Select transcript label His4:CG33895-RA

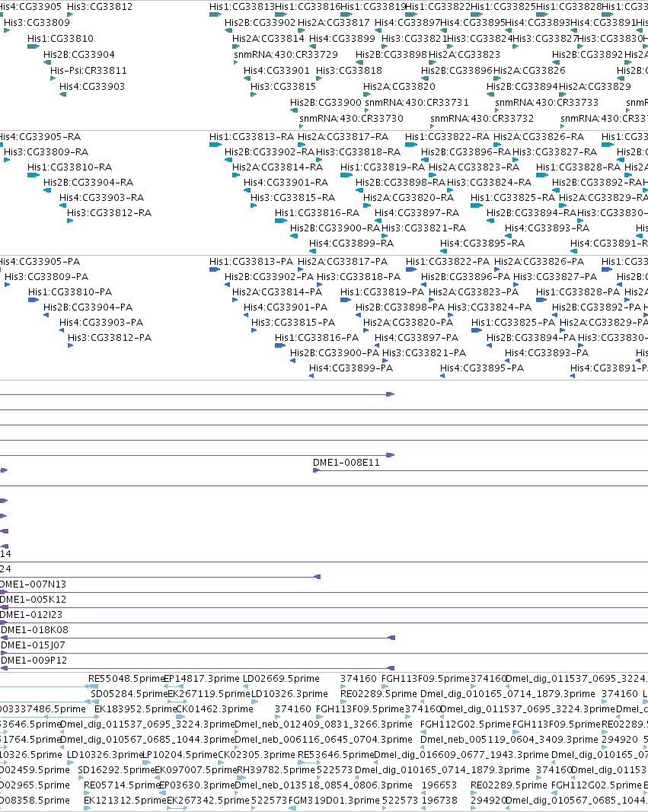(x=483, y=244)
